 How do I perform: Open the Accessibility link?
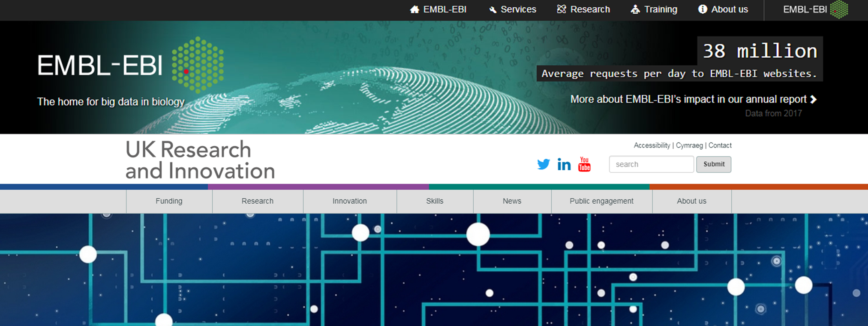tap(652, 145)
